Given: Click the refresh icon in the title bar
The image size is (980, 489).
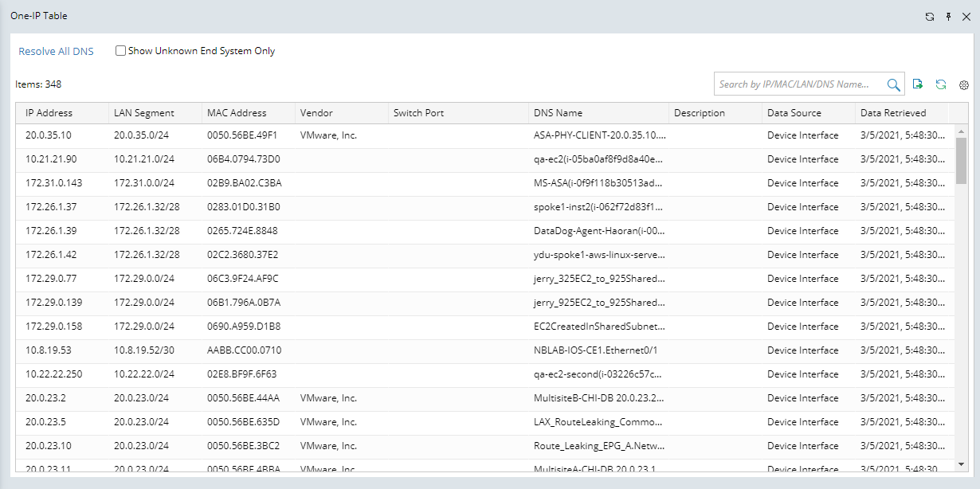Looking at the screenshot, I should click(x=929, y=16).
